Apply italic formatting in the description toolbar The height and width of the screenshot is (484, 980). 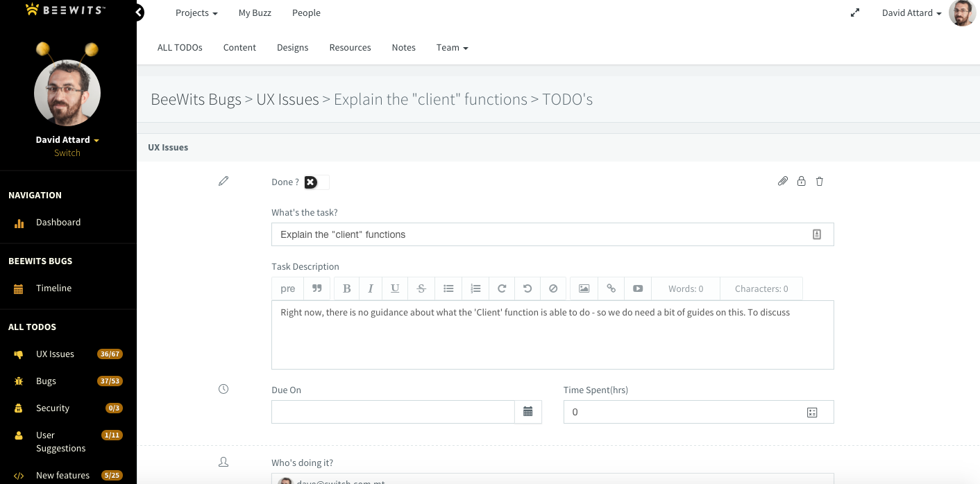(x=371, y=288)
